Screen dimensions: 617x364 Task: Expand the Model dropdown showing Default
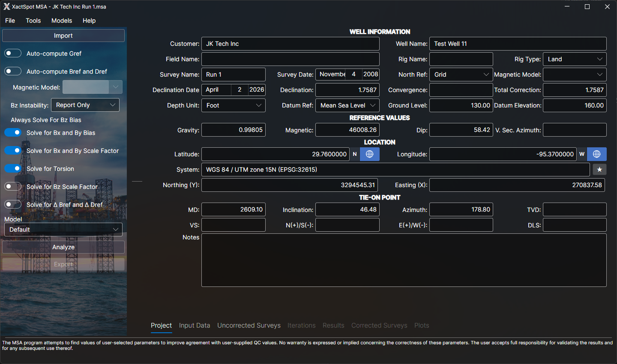pos(63,229)
